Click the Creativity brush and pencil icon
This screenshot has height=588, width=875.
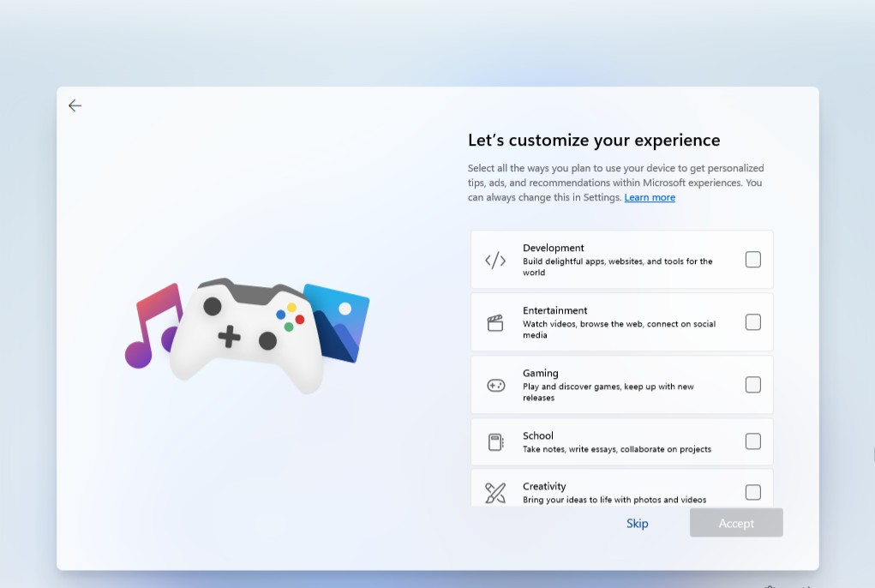pos(495,493)
